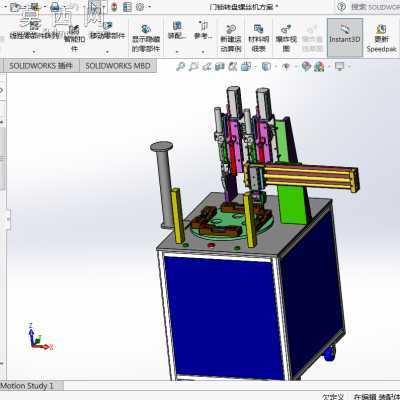Switch to SOLIDWORKS 插件 tab
400x400 pixels.
(40, 66)
